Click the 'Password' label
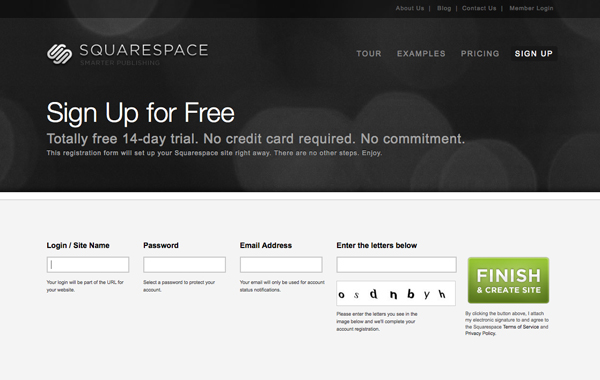The height and width of the screenshot is (380, 600). 161,245
